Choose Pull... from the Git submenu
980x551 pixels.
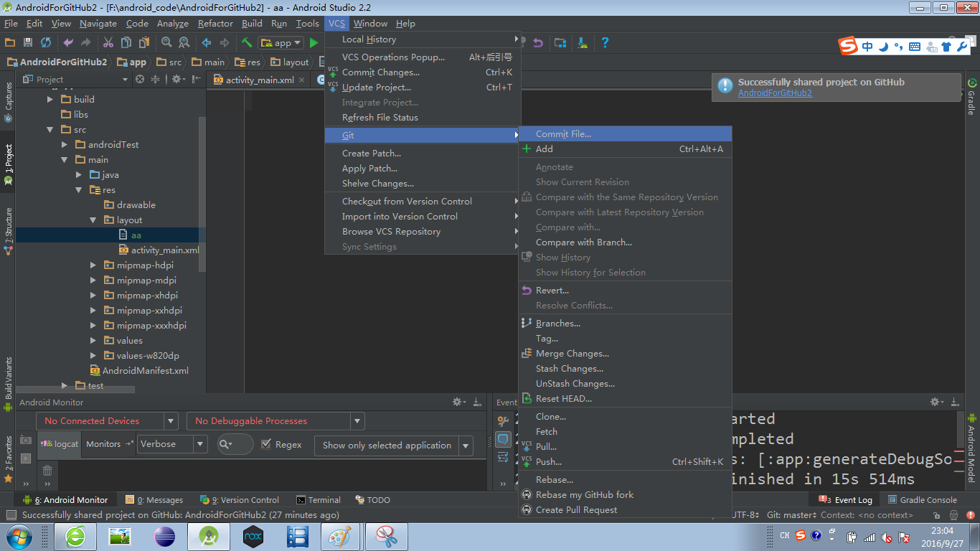(x=625, y=447)
